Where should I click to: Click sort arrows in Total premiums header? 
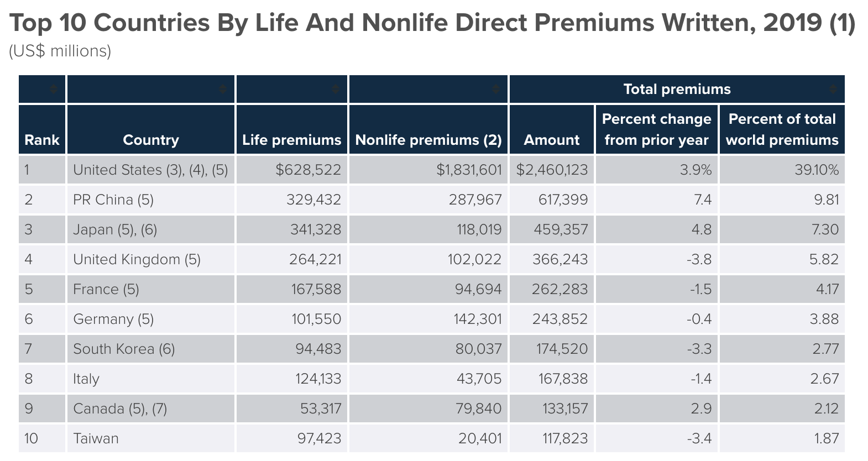pos(833,90)
